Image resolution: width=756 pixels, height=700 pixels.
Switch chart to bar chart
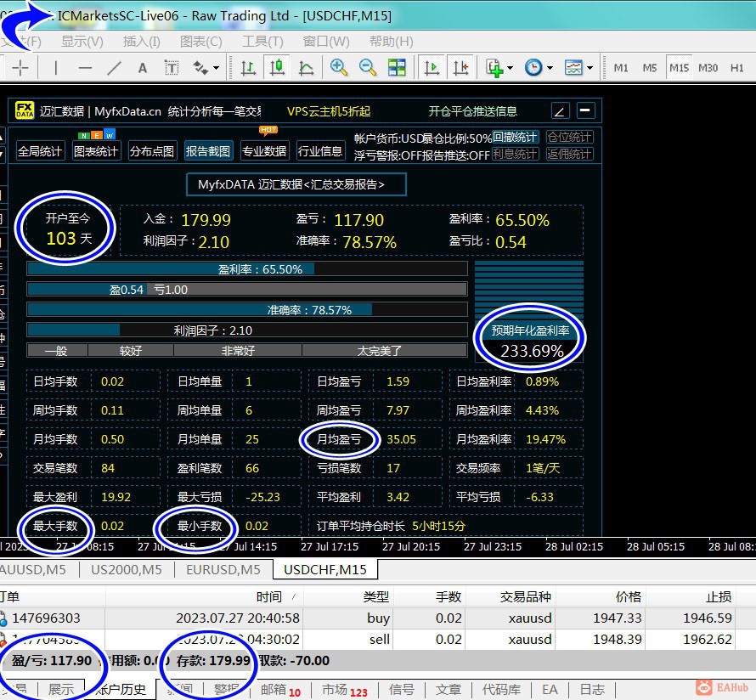point(248,68)
